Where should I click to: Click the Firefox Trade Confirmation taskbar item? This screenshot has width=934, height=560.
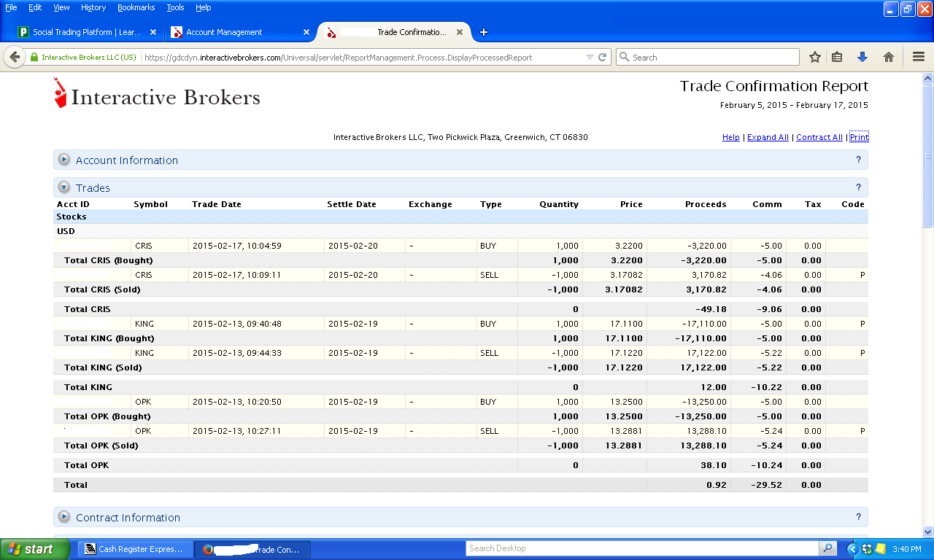253,549
